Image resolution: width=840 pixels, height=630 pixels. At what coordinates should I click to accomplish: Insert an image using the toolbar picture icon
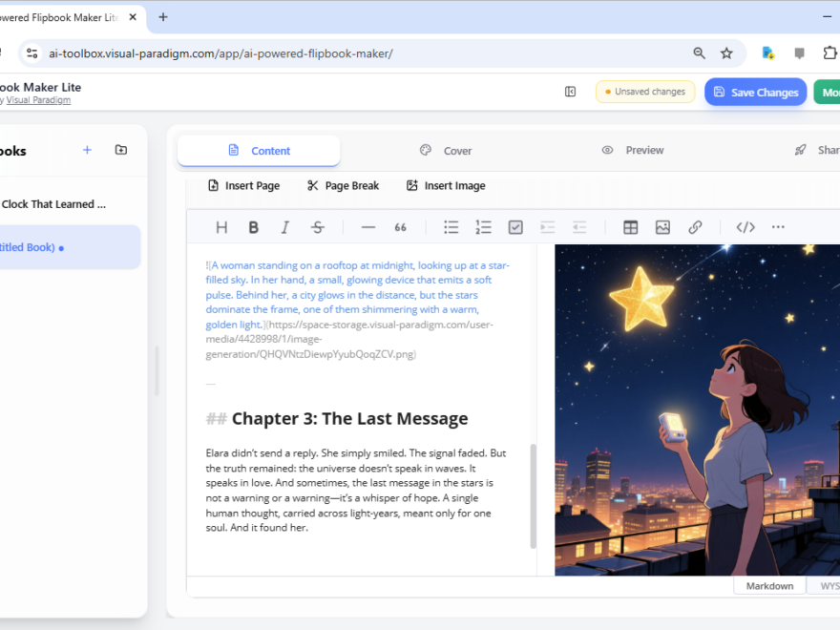point(662,226)
